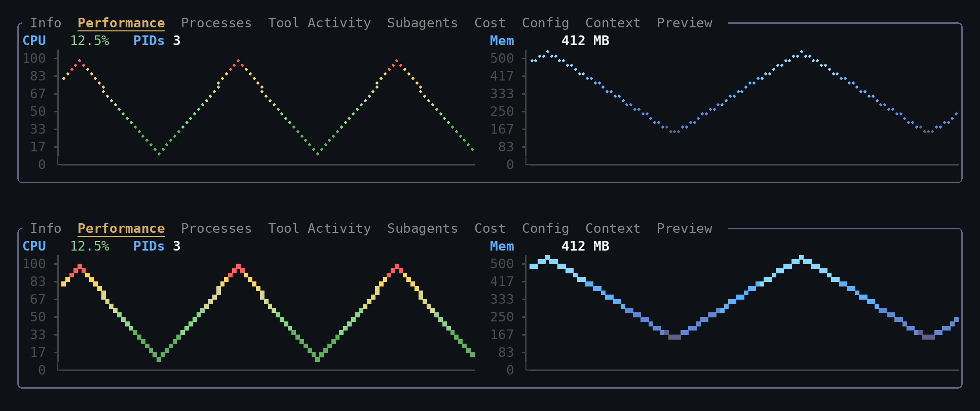Viewport: 980px width, 411px height.
Task: Click the 250 axis label in block-graph panel
Action: coord(502,317)
